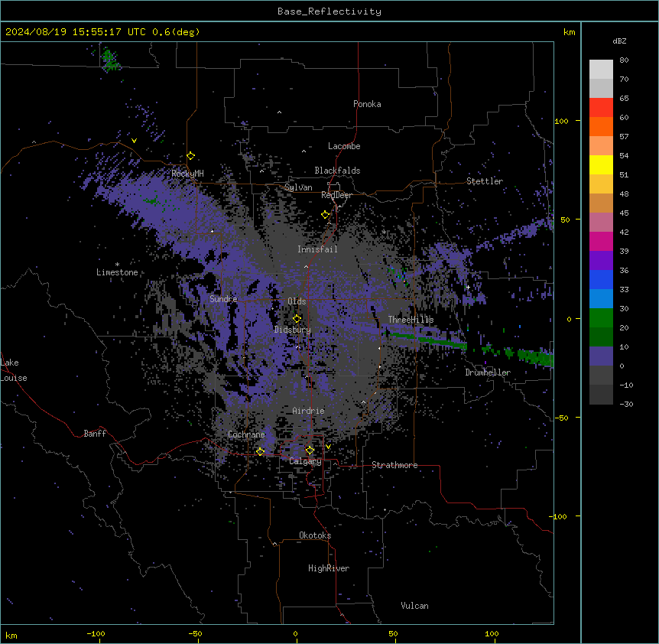This screenshot has width=659, height=644.
Task: Click the ThreeHills label
Action: coord(411,320)
